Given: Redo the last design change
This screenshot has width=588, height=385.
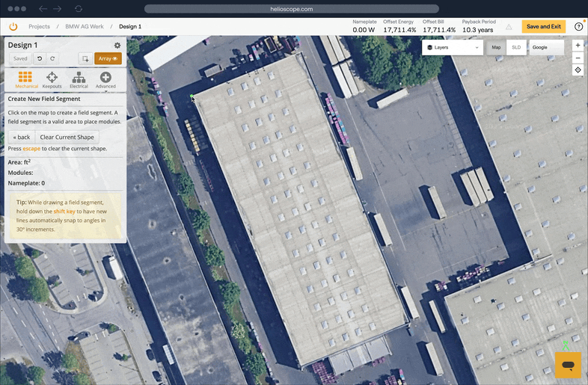Looking at the screenshot, I should [52, 58].
